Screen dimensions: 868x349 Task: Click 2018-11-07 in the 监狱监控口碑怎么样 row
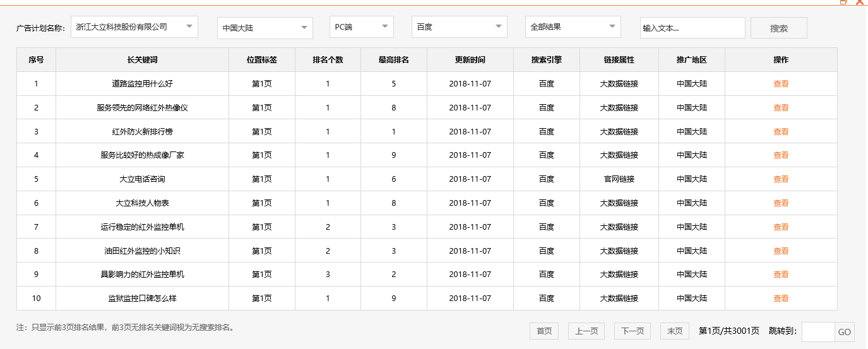tap(470, 299)
